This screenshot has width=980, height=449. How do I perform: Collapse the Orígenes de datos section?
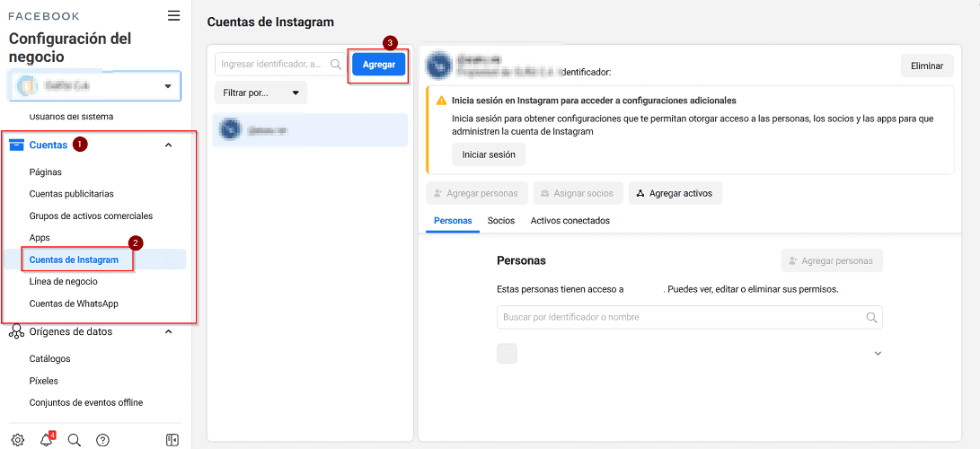168,331
